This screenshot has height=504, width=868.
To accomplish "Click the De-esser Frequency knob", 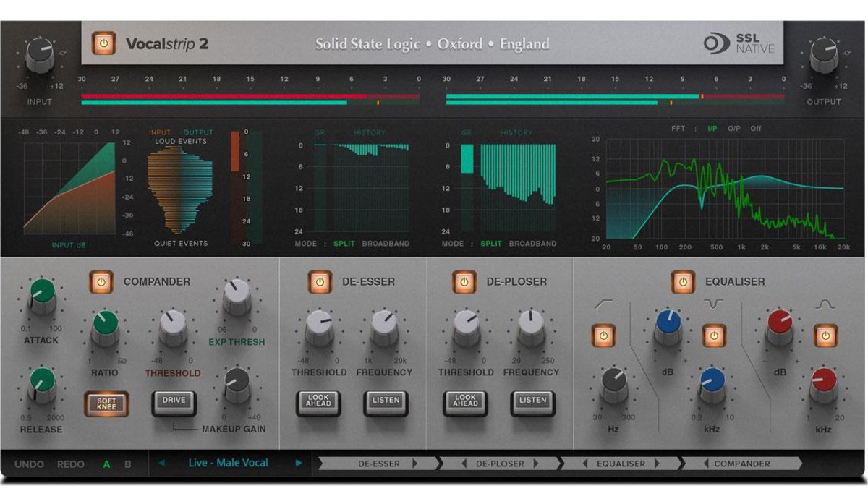I will tap(384, 327).
